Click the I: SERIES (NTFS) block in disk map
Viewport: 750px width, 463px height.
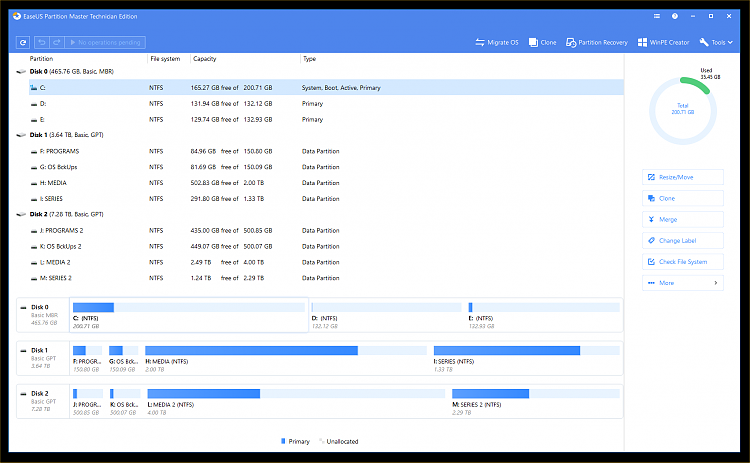click(x=526, y=359)
